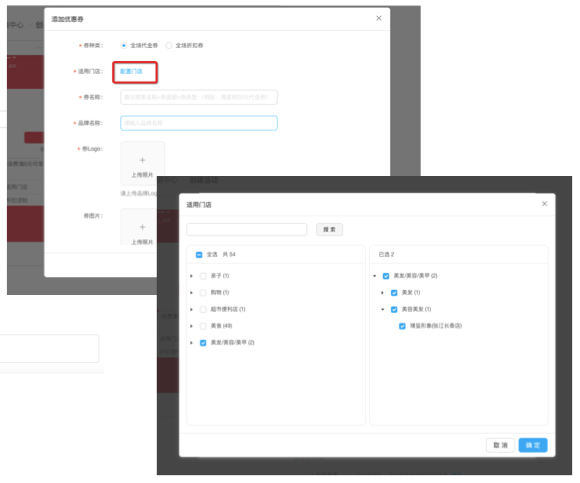Open the 配置门店 link
Image resolution: width=580 pixels, height=483 pixels.
[x=131, y=71]
